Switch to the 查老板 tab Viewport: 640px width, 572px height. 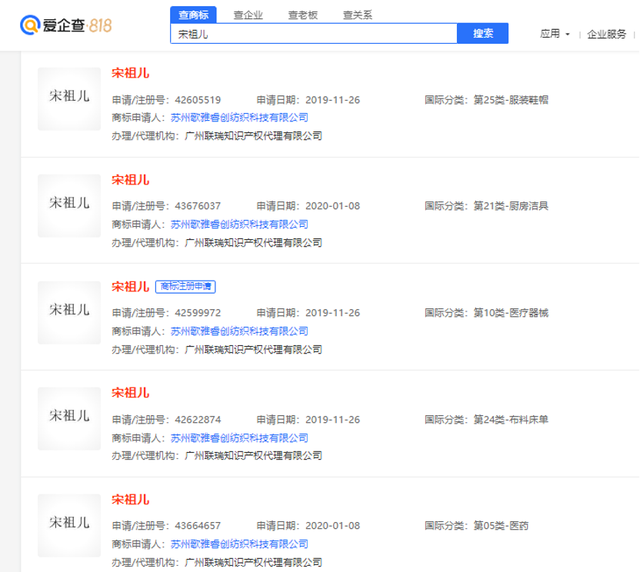(303, 15)
